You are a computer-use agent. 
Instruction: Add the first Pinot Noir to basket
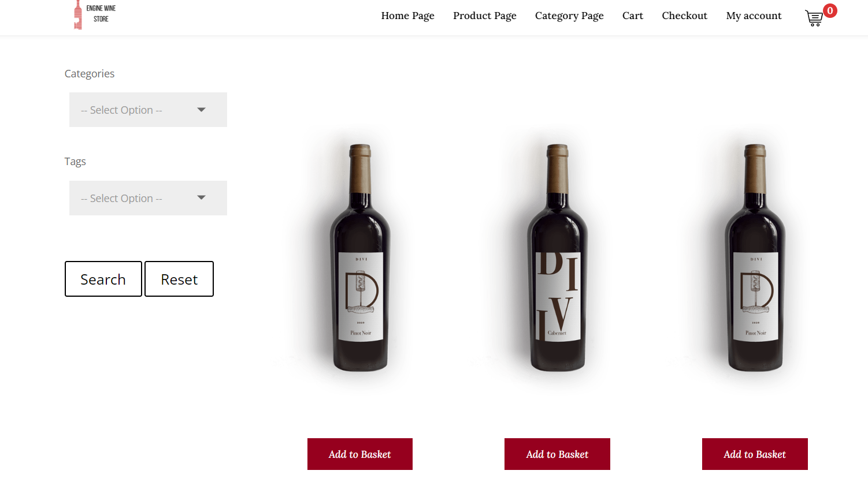[359, 454]
